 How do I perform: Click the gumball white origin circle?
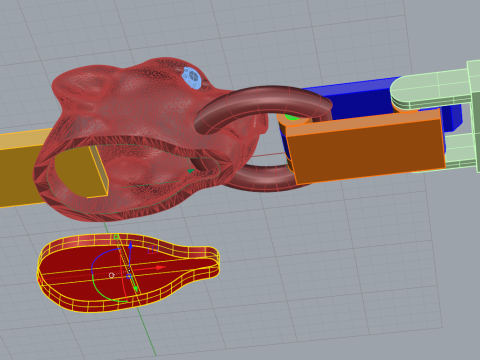pyautogui.click(x=112, y=275)
